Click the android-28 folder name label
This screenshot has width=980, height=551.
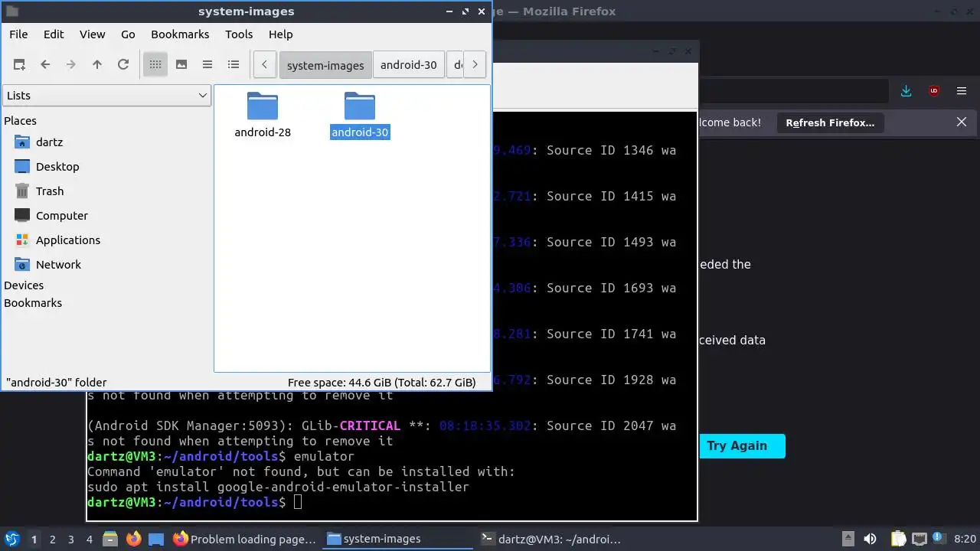[x=263, y=132]
